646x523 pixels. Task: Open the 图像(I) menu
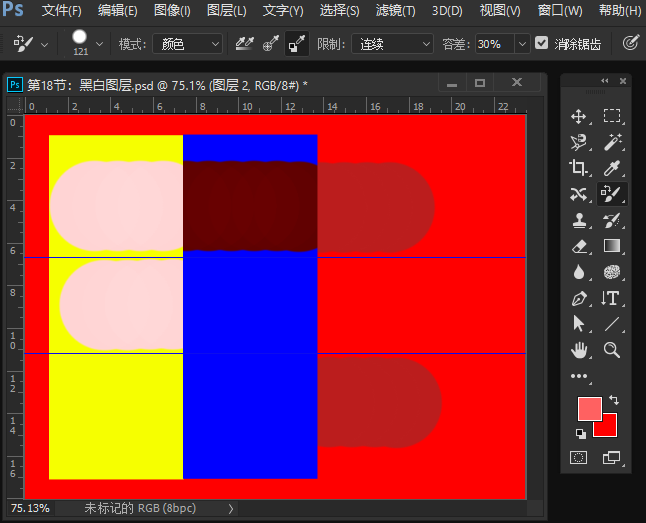172,10
